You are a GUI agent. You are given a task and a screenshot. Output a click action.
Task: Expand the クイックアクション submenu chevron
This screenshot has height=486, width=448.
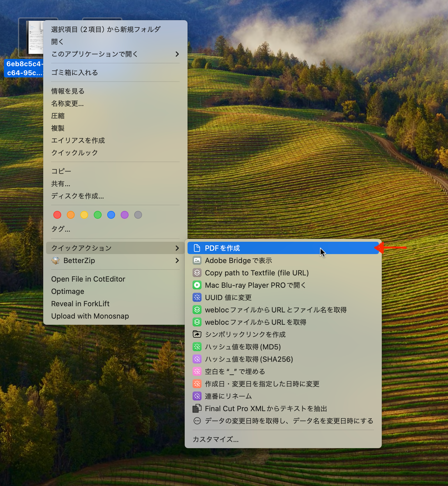(177, 248)
